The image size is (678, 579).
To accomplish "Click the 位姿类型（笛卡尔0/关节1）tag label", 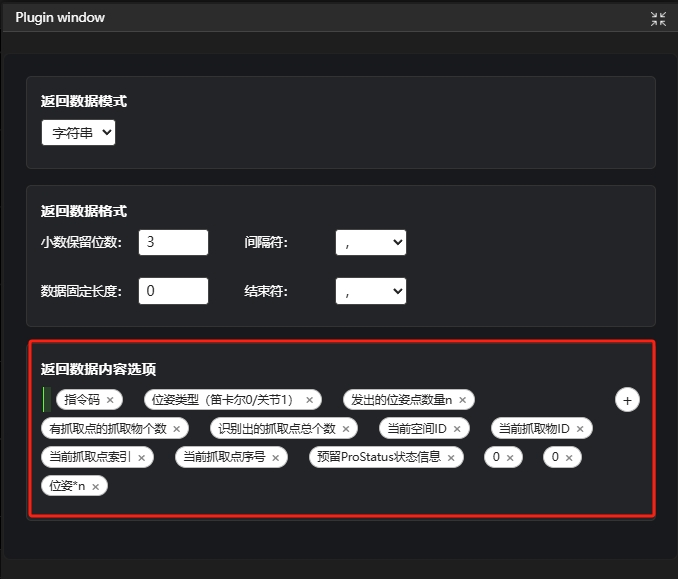I will (222, 400).
